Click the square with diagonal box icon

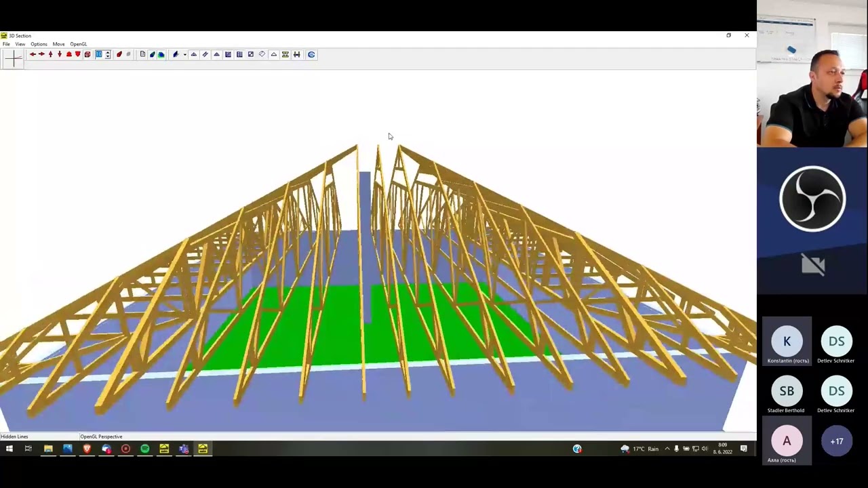[x=251, y=54]
